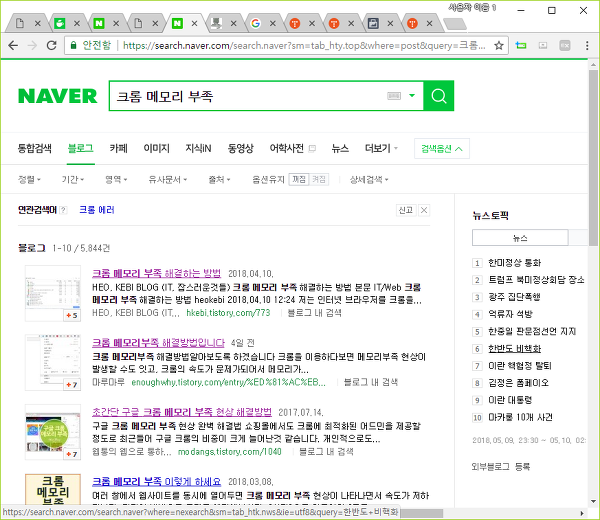Open result 초간단 구글 크롬 메모리 부족 현상 해결방법
Viewport: 600px width, 520px height.
click(182, 412)
